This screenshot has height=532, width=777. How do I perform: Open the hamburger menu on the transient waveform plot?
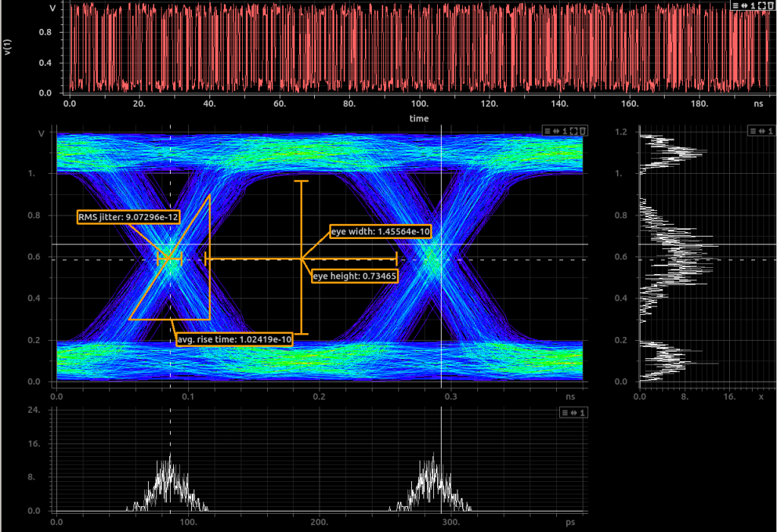click(735, 6)
